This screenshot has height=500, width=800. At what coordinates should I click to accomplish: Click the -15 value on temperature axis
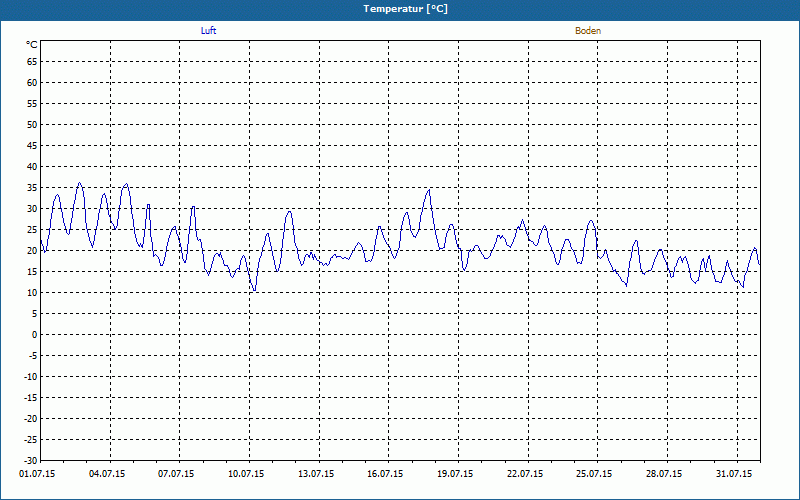31,397
